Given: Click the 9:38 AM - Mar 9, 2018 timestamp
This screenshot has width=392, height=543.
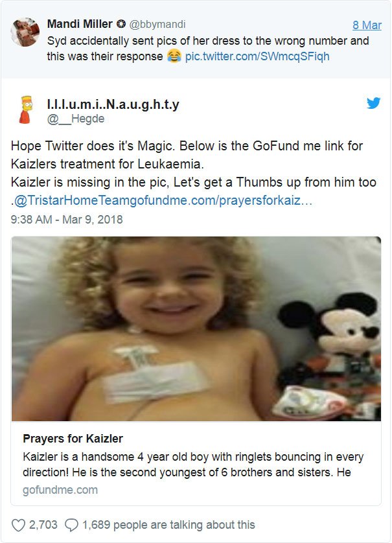Looking at the screenshot, I should [67, 220].
